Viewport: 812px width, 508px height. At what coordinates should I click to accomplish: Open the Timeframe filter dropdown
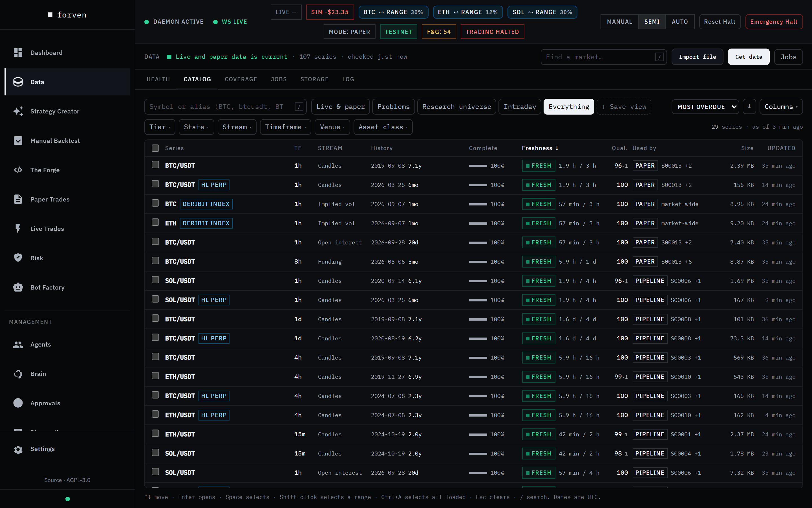click(286, 127)
